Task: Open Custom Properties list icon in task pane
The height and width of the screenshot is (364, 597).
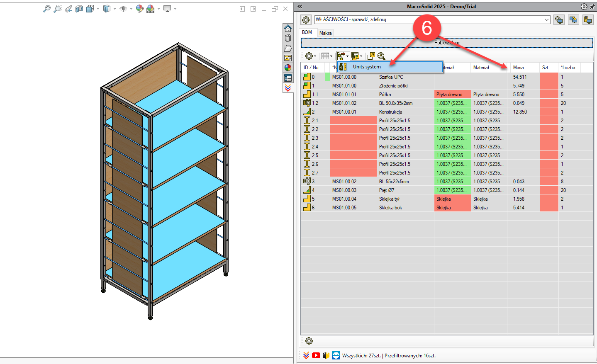Action: coord(288,78)
